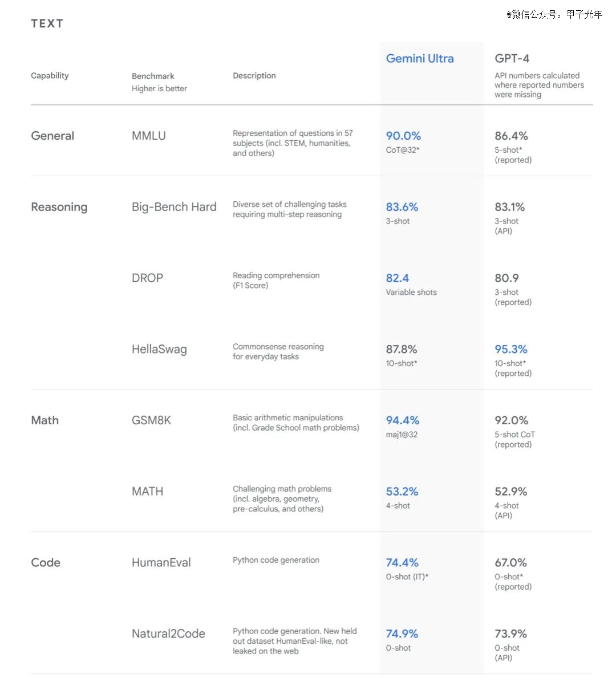Screen dimensions: 616x690
Task: Click the 74.4% HumanEval Gemini score
Action: [402, 563]
